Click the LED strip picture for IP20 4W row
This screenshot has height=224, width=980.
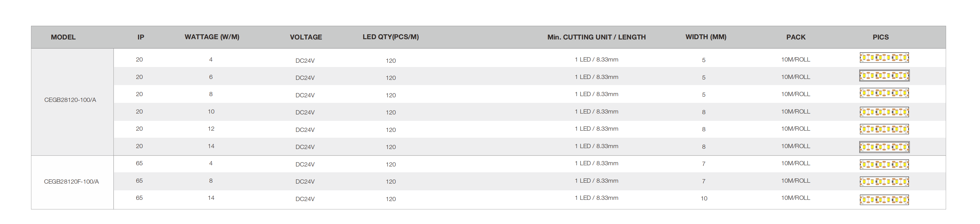click(884, 58)
